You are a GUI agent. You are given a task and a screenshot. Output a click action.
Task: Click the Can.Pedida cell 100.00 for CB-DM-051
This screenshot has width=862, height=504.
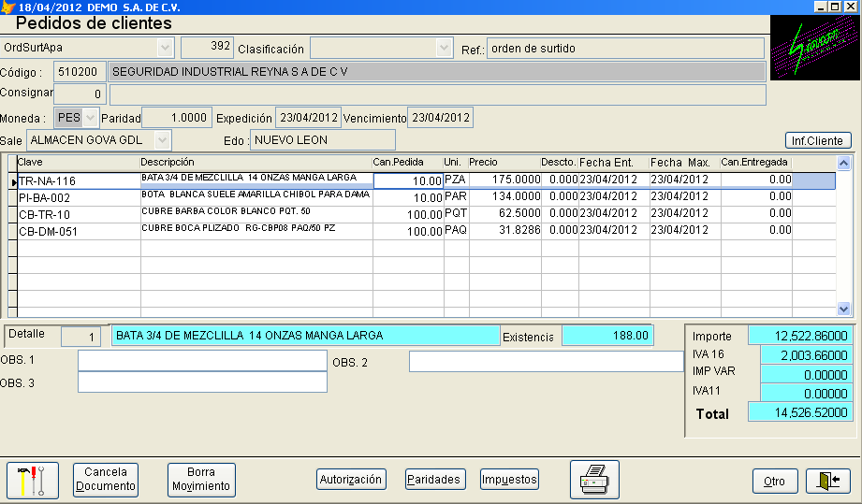[x=408, y=232]
